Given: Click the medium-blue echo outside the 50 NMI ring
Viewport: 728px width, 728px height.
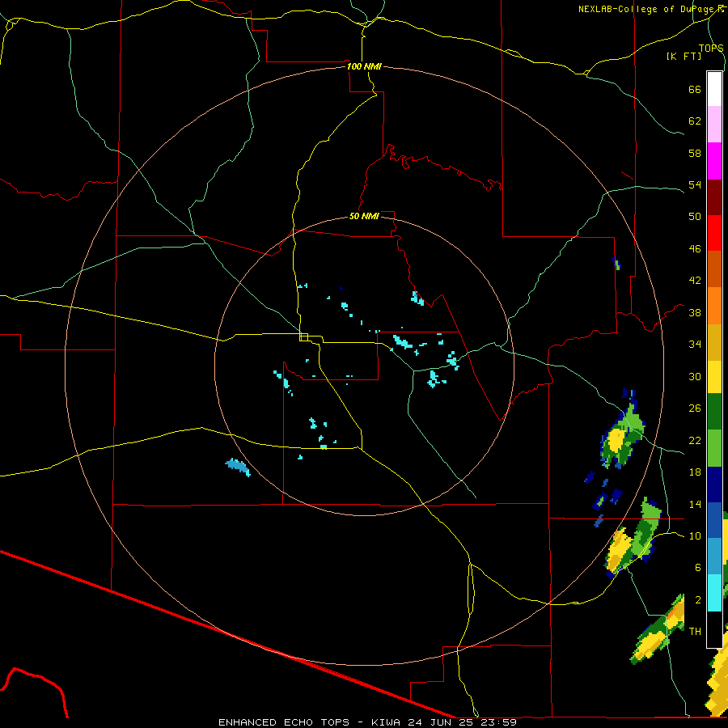Looking at the screenshot, I should [x=238, y=467].
